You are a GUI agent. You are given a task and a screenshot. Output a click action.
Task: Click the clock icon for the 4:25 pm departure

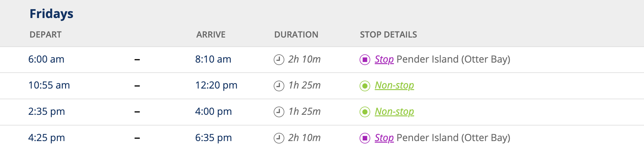(279, 138)
